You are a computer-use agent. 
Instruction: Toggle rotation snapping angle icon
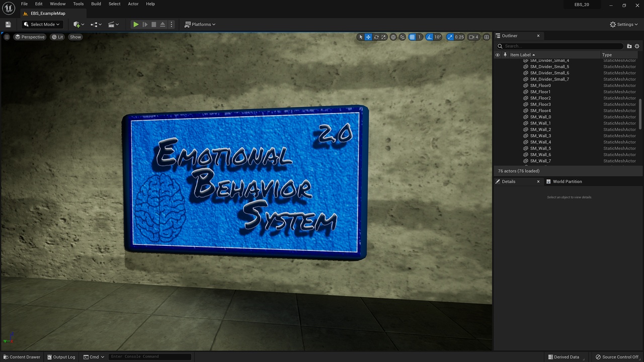[429, 37]
